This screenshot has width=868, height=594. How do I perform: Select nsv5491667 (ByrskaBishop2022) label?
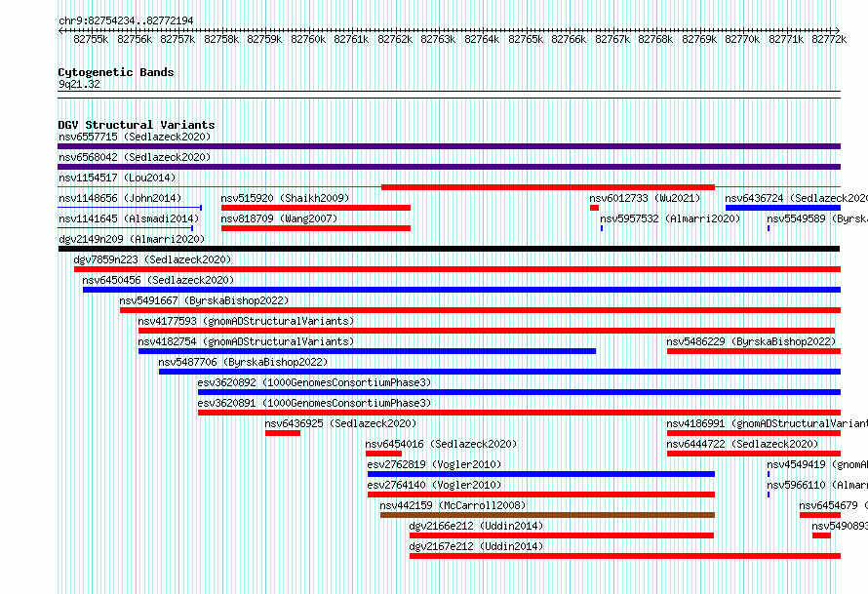[x=204, y=300]
